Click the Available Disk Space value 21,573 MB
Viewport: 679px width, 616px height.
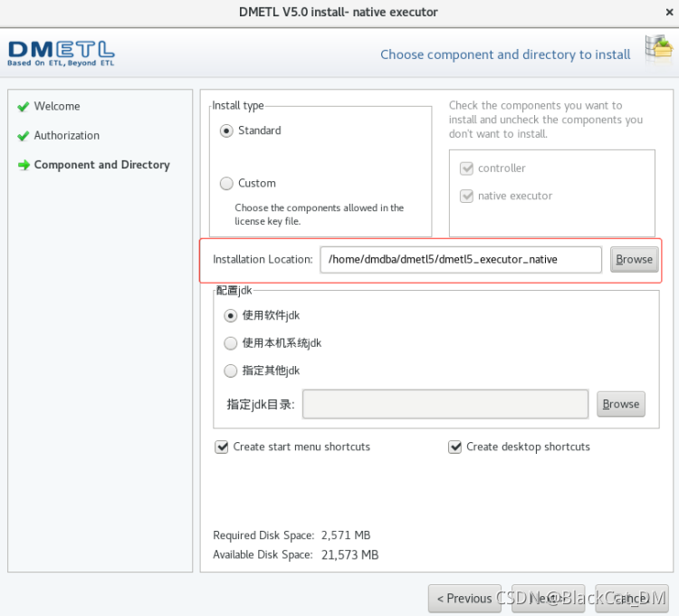(x=349, y=555)
